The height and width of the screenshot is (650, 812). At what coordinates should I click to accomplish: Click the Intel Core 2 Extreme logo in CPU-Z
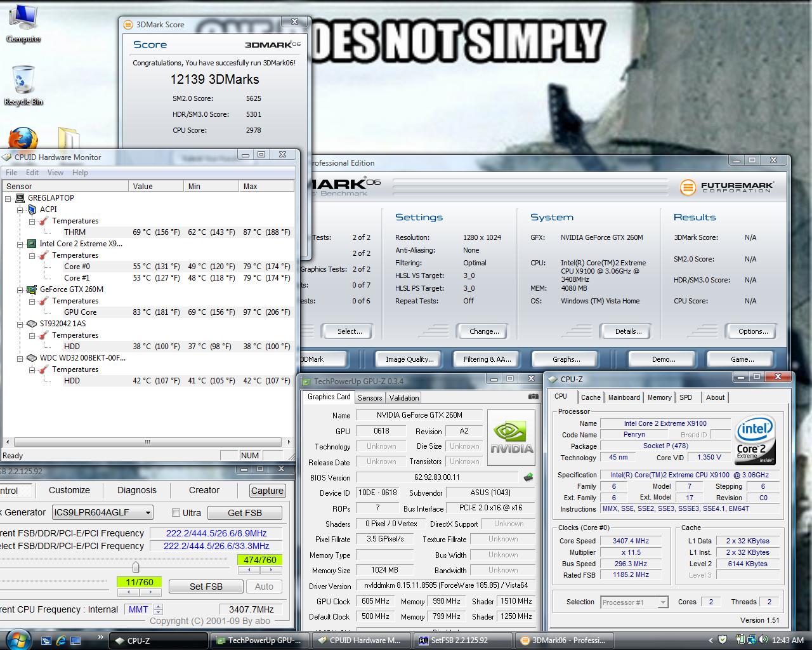756,439
